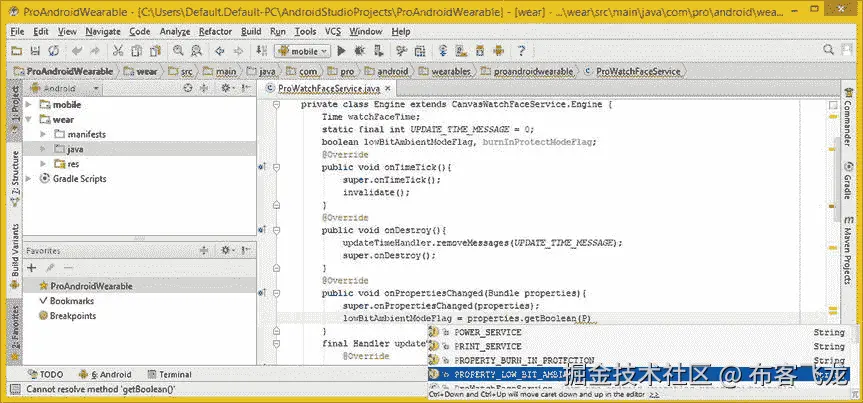Click the Search Everywhere magnifier at top right
This screenshot has height=403, width=863.
coord(828,50)
